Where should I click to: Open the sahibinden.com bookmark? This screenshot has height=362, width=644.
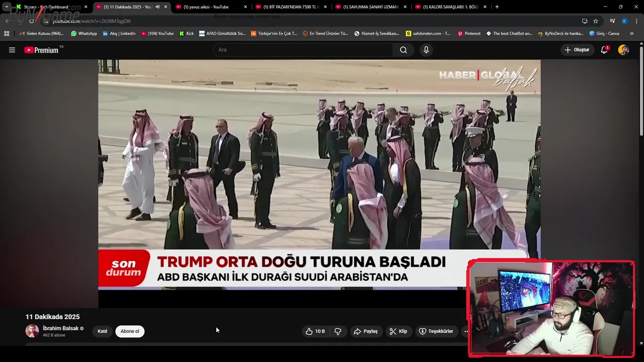[x=428, y=34]
